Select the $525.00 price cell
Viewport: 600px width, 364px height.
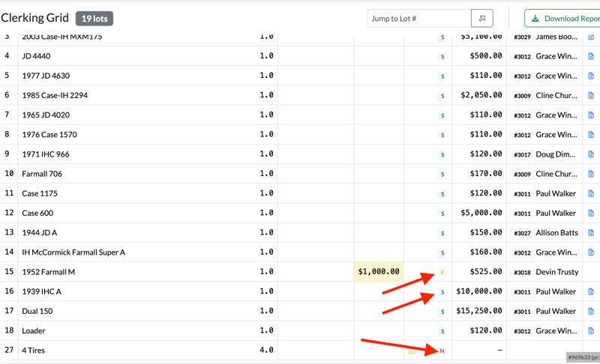[486, 272]
